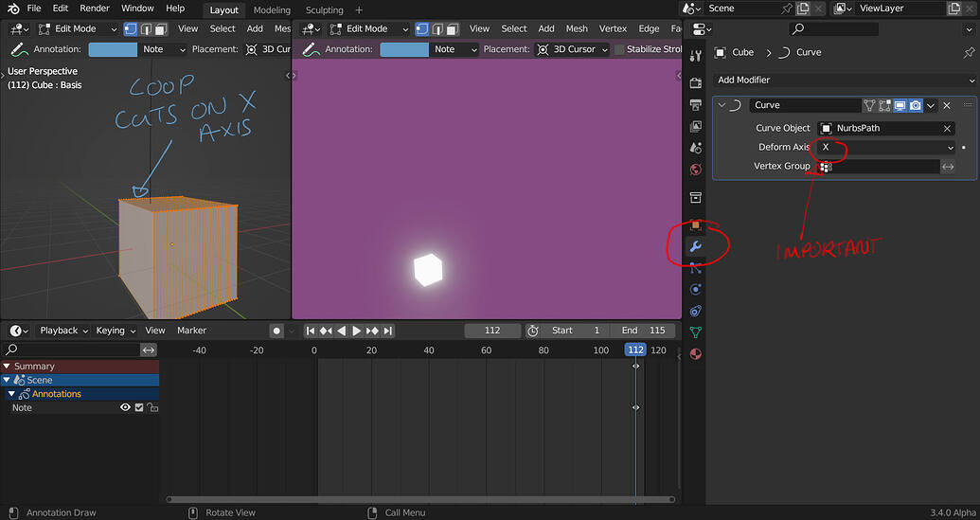Open the Particles properties tab icon
This screenshot has height=520, width=980.
(696, 268)
